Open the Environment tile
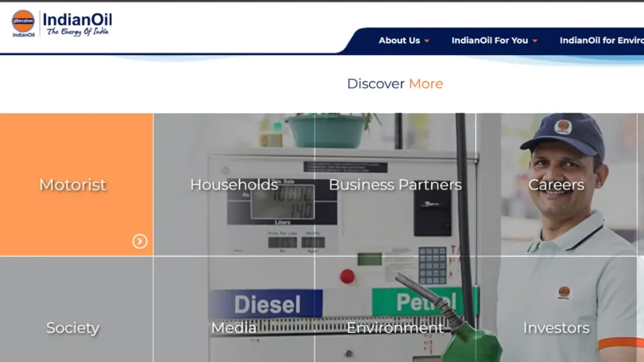 395,327
